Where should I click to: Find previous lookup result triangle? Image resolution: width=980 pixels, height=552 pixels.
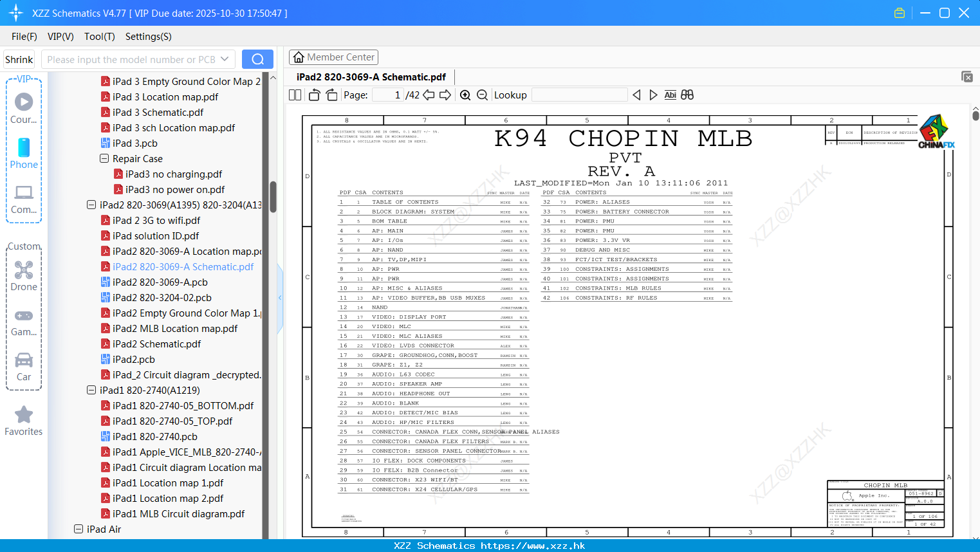tap(636, 95)
